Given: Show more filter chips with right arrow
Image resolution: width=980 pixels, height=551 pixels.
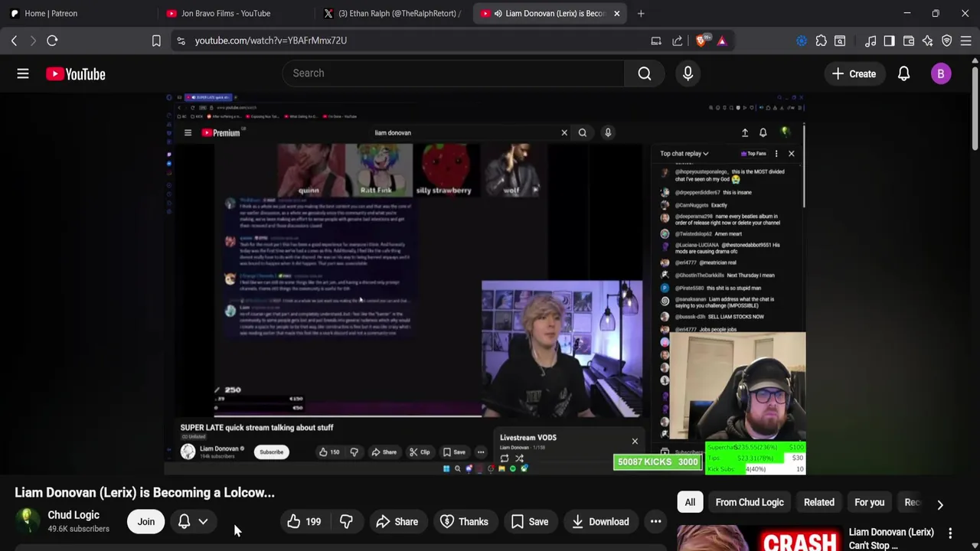Looking at the screenshot, I should pos(940,504).
